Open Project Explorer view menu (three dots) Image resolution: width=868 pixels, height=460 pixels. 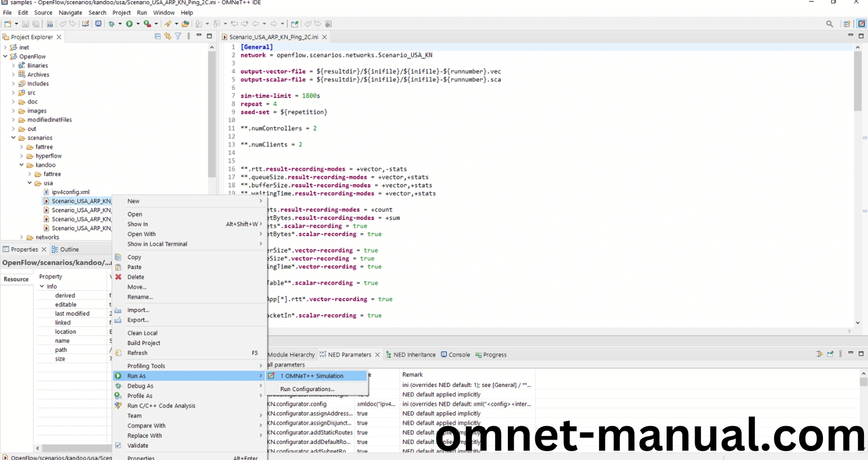189,36
